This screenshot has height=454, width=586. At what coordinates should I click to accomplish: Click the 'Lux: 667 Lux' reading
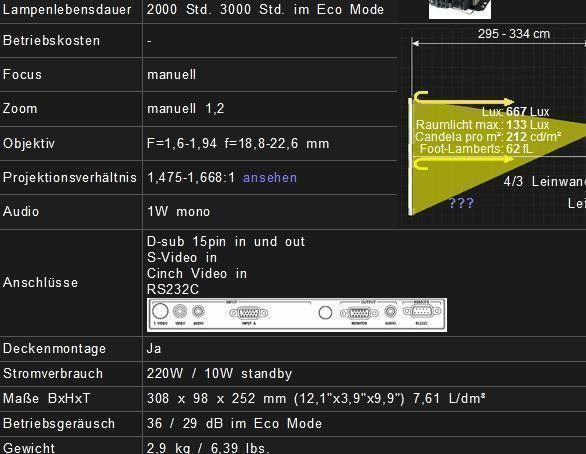click(515, 112)
